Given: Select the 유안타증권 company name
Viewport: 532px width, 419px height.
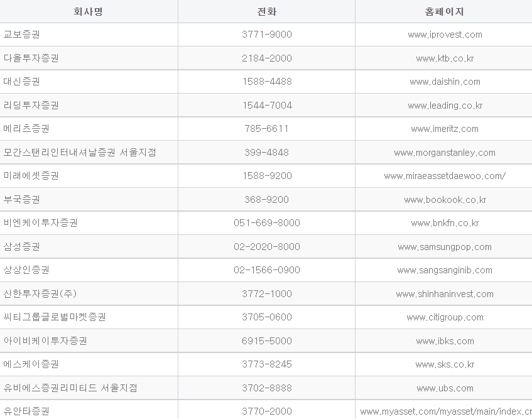Looking at the screenshot, I should [x=26, y=411].
